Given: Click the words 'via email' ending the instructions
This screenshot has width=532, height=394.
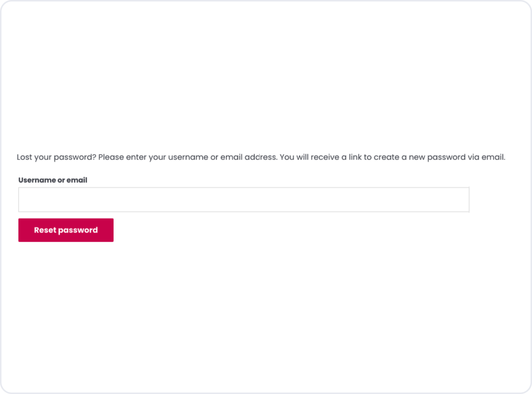Looking at the screenshot, I should pyautogui.click(x=486, y=157).
